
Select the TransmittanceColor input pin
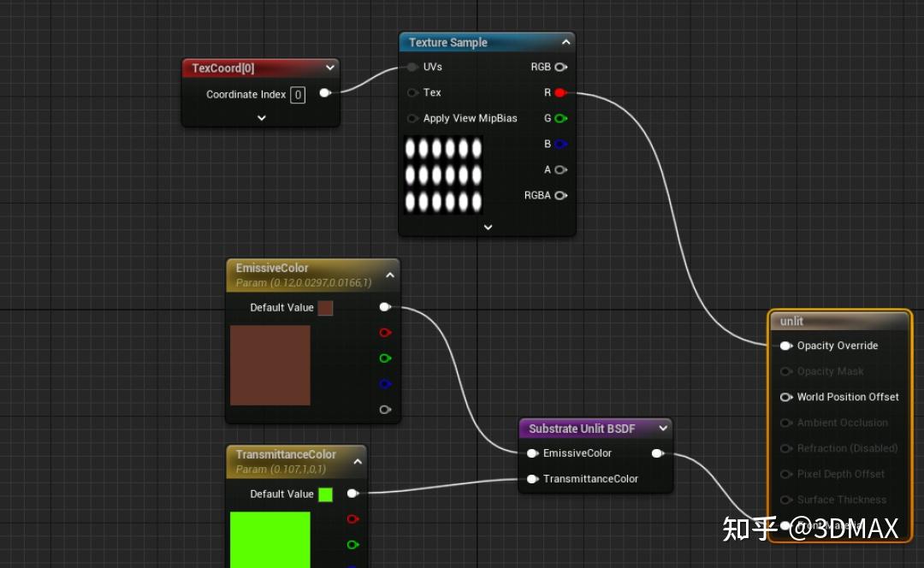coord(532,479)
